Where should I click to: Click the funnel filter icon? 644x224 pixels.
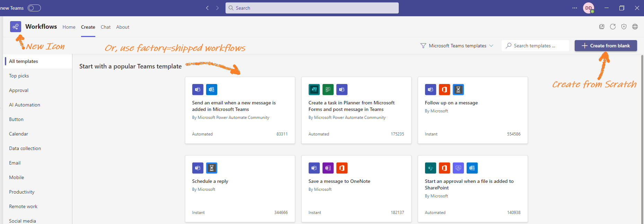point(423,46)
